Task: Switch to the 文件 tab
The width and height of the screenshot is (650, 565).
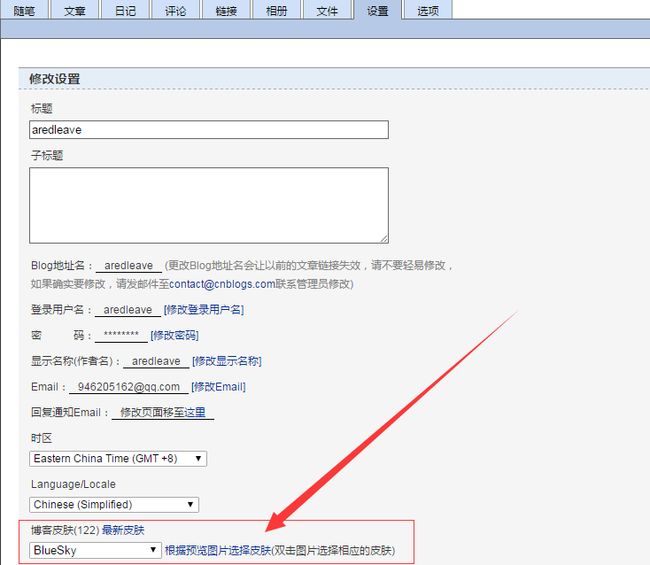Action: point(327,10)
